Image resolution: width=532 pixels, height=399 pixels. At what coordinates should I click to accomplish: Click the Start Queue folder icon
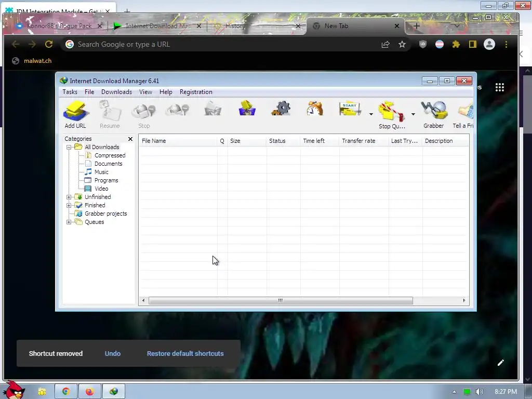point(350,109)
